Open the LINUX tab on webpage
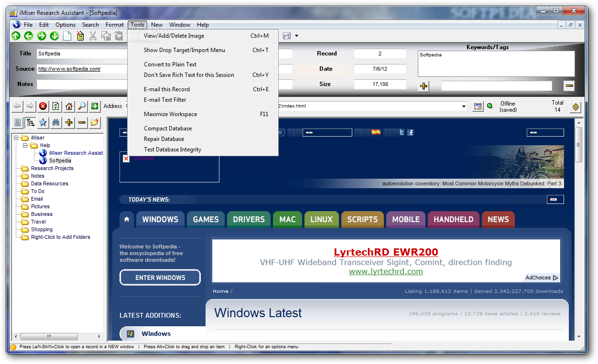Image resolution: width=598 pixels, height=364 pixels. pyautogui.click(x=321, y=219)
